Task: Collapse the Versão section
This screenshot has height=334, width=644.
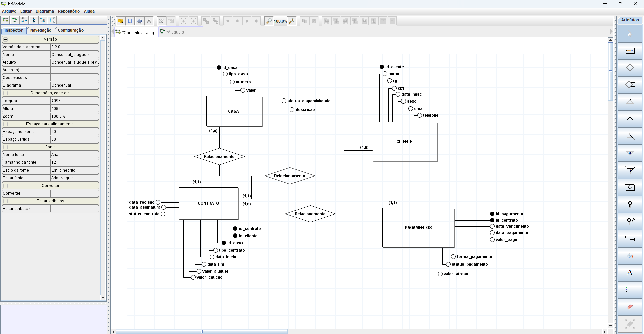Action: 6,39
